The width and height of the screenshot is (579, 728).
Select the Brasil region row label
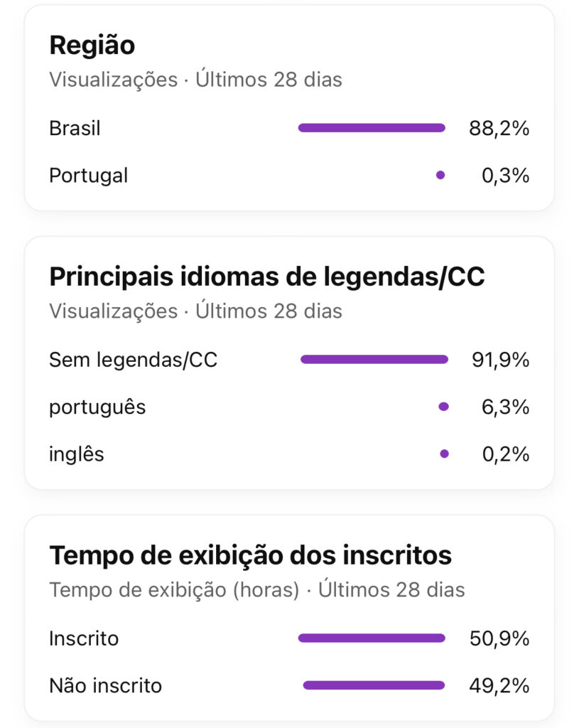coord(75,129)
